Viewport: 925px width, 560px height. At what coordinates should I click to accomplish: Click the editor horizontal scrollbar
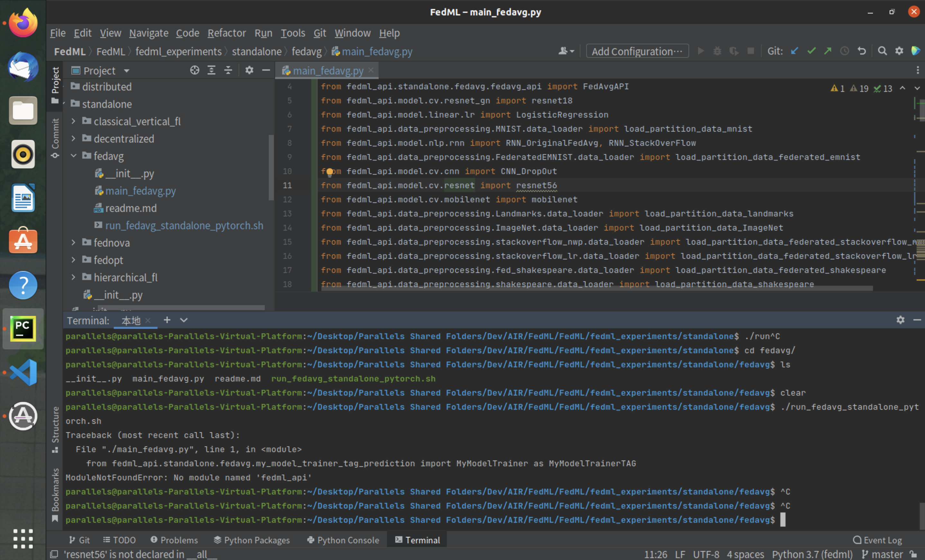(597, 288)
